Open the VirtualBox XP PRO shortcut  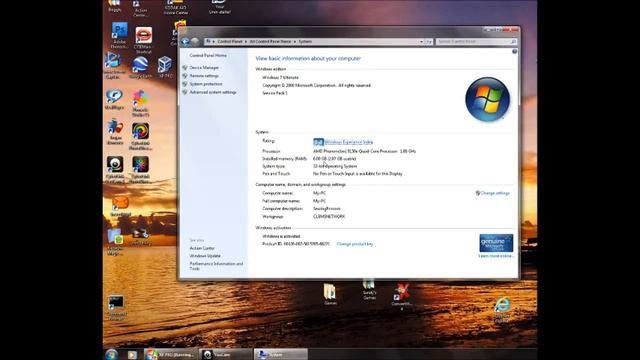(x=165, y=67)
